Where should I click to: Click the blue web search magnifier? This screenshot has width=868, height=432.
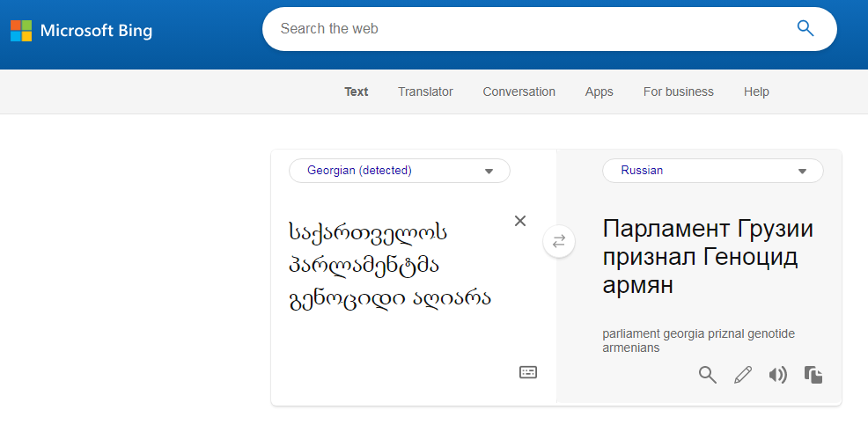(x=805, y=28)
